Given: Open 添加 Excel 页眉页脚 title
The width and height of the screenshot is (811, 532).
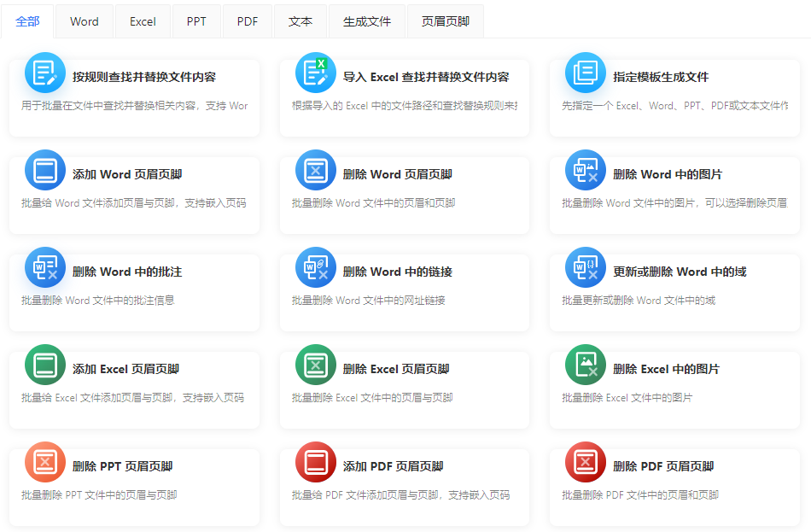Looking at the screenshot, I should point(125,369).
